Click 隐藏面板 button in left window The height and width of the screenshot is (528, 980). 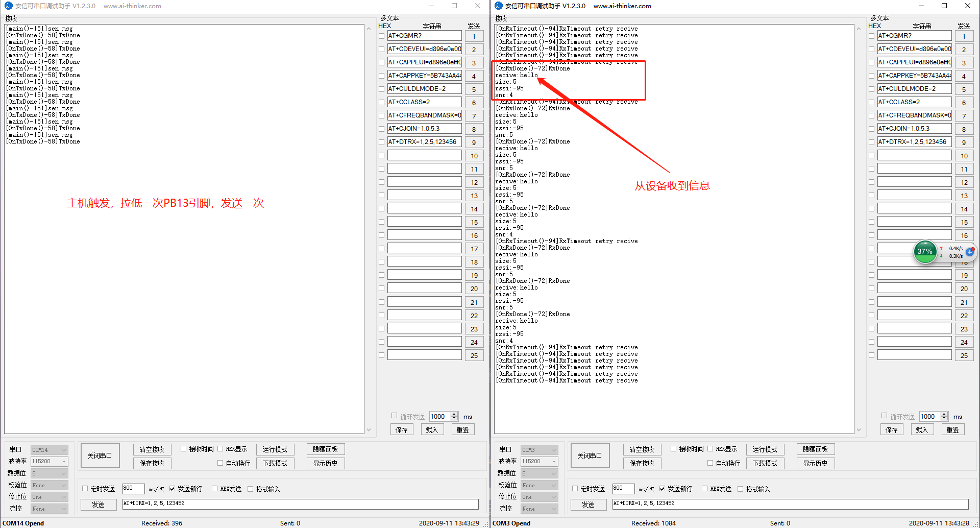325,449
